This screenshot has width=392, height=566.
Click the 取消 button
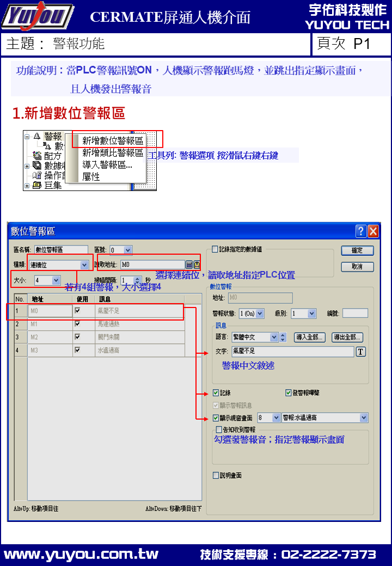[x=357, y=267]
